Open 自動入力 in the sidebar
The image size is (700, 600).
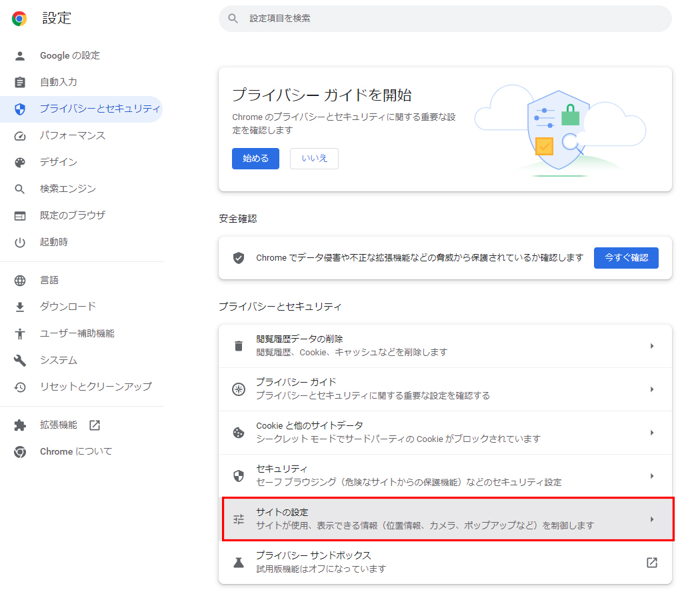click(x=59, y=82)
